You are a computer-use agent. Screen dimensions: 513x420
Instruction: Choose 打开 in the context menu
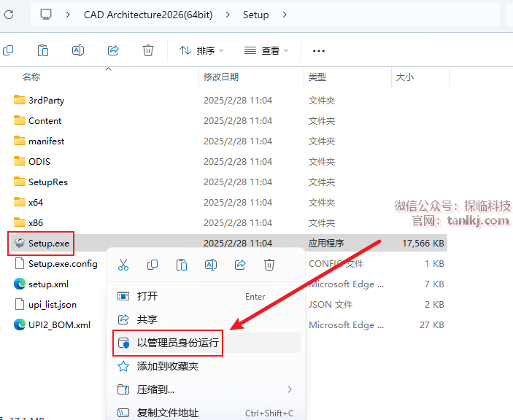(x=206, y=296)
